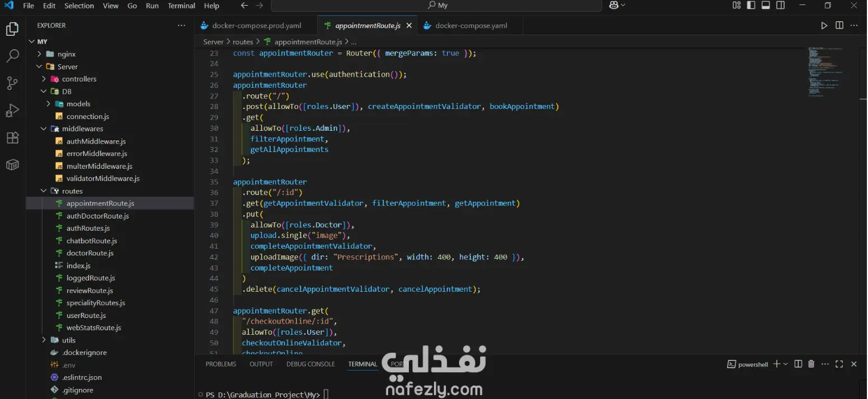Viewport: 868px width, 399px height.
Task: Open the Go menu
Action: (132, 6)
